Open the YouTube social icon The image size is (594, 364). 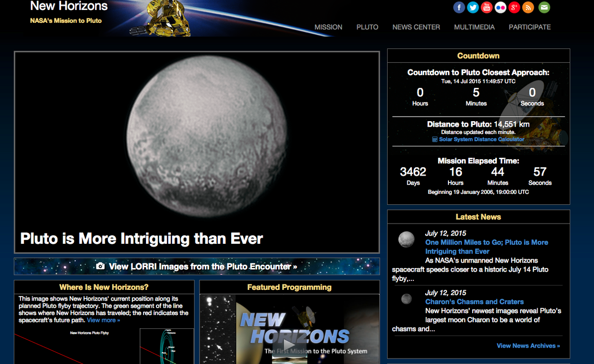487,7
